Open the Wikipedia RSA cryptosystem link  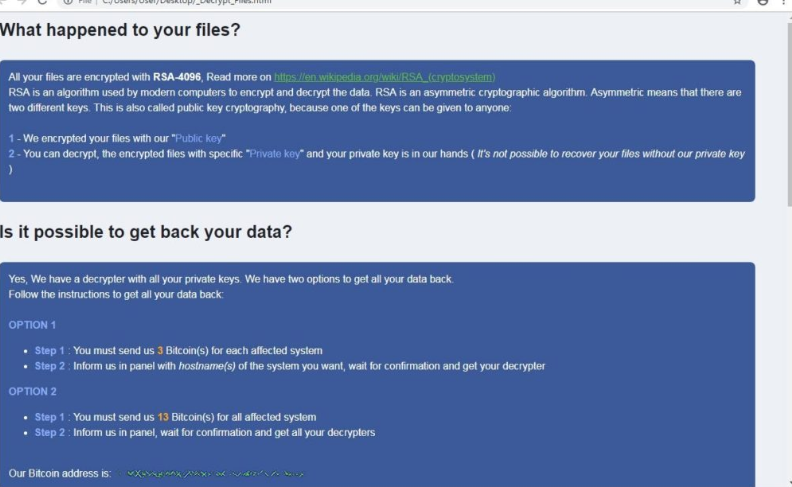384,77
